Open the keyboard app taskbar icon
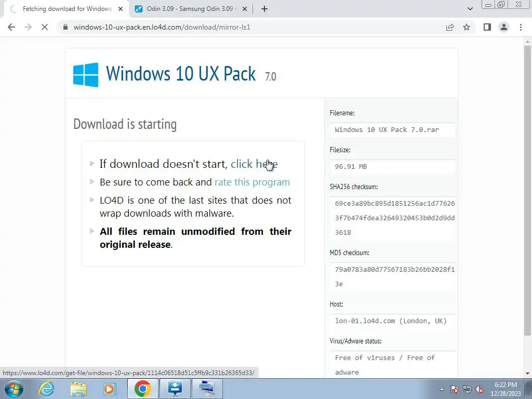The width and height of the screenshot is (532, 399). click(x=207, y=389)
